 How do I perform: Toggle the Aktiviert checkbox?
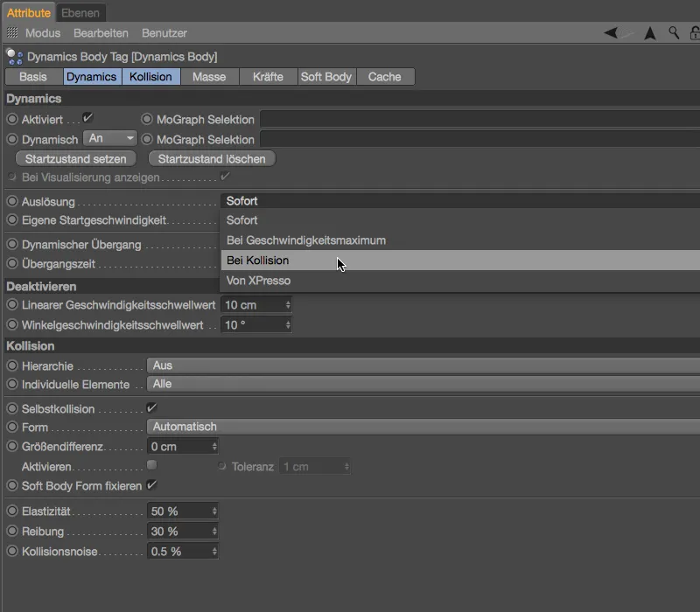click(x=87, y=118)
